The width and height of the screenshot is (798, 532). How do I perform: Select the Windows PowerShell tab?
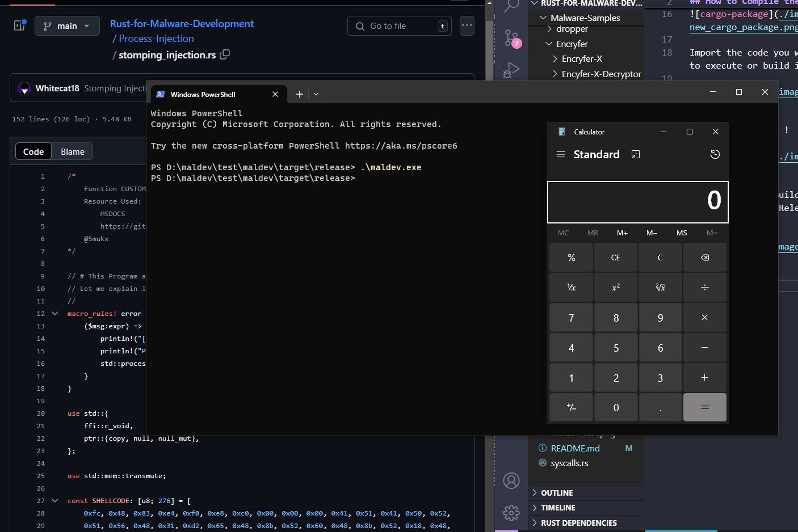click(x=217, y=94)
